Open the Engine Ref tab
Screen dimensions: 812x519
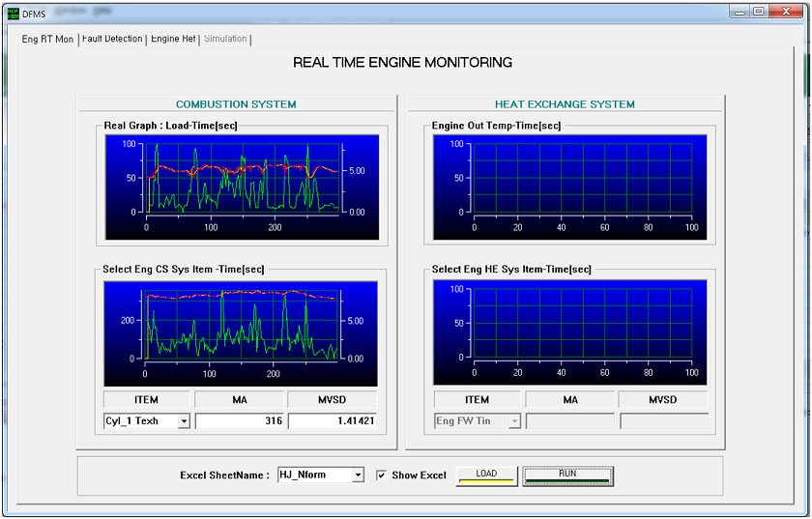tap(173, 39)
